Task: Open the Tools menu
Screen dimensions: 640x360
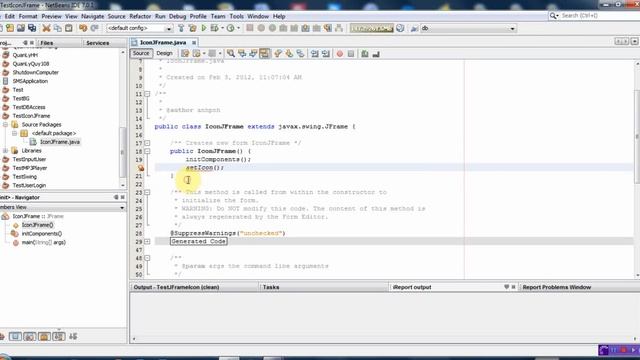Action: coord(236,16)
